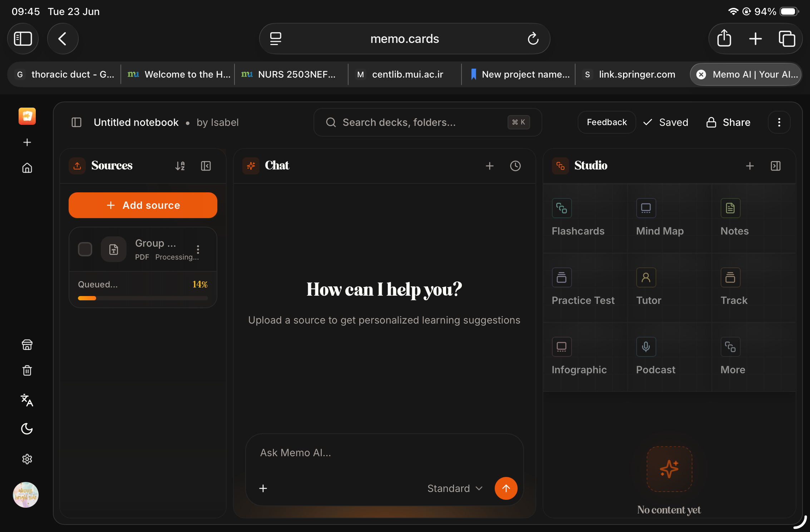Image resolution: width=810 pixels, height=532 pixels.
Task: Create Flashcards in Studio
Action: (585, 218)
